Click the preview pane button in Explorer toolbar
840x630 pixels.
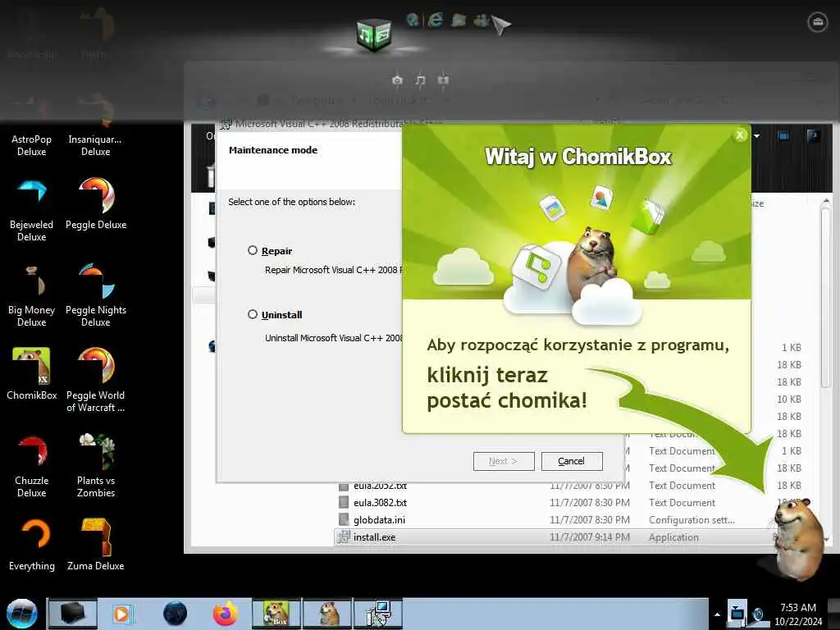tap(783, 136)
